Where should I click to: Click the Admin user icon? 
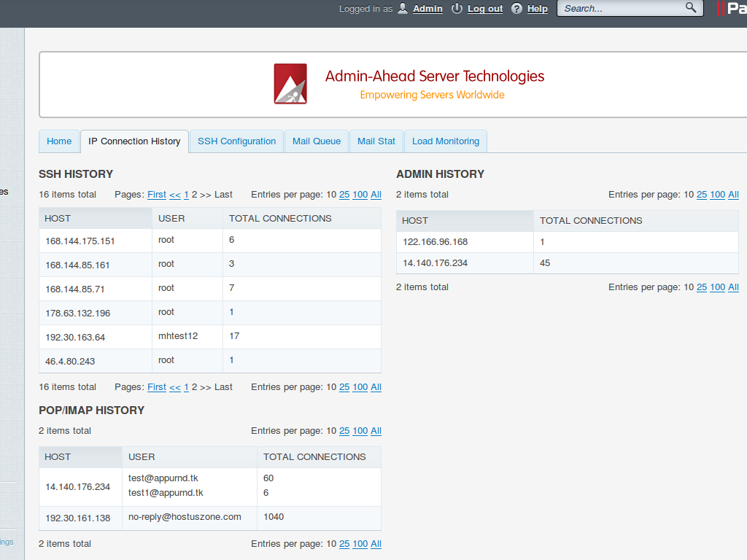pos(403,8)
